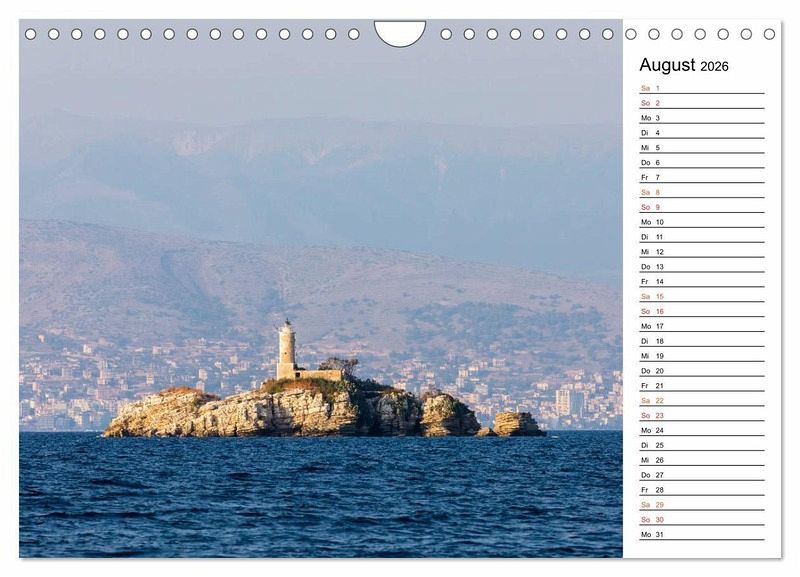This screenshot has height=577, width=800.
Task: Click the lighthouse tower in the photo
Action: [287, 350]
